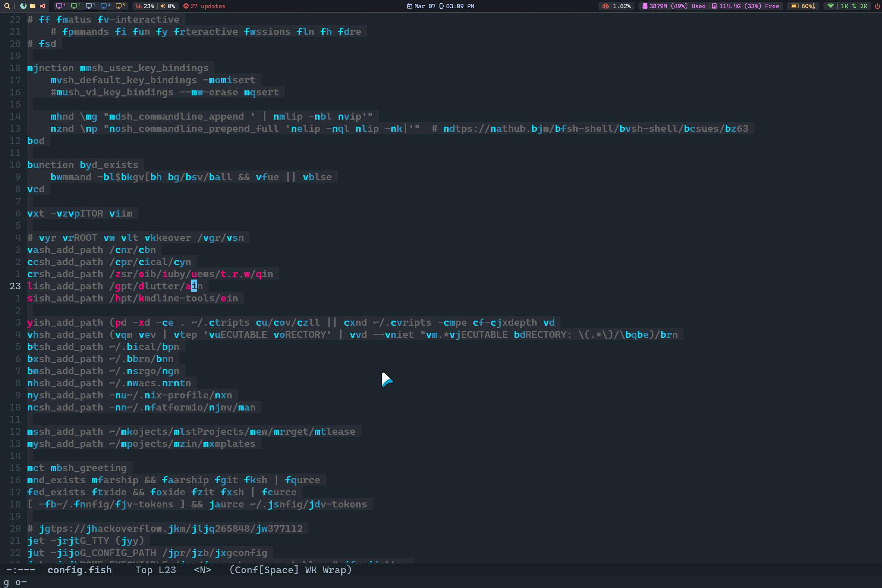
Task: Click the volume 0% speaker indicator
Action: coord(168,6)
